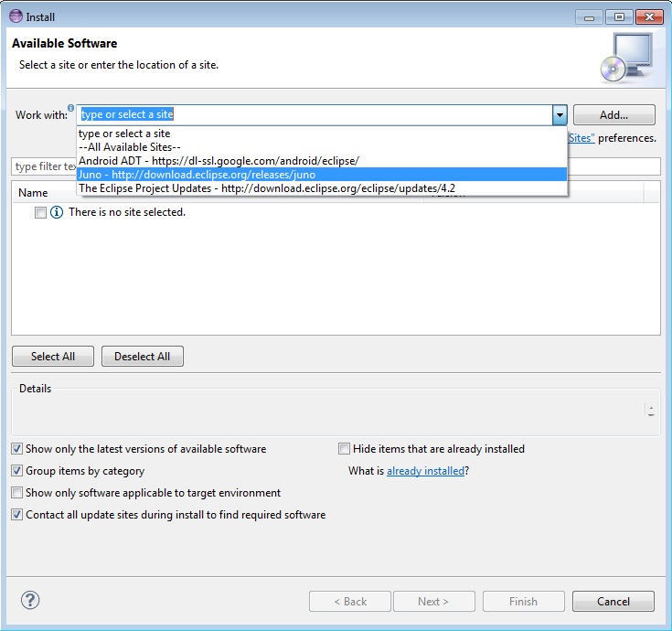
Task: Click the Add... button
Action: pos(613,115)
